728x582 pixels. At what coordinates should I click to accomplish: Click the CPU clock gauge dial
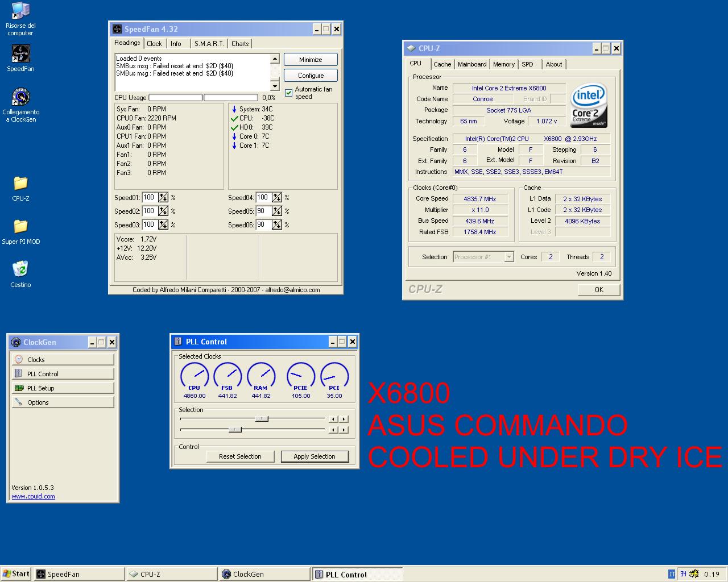click(195, 375)
